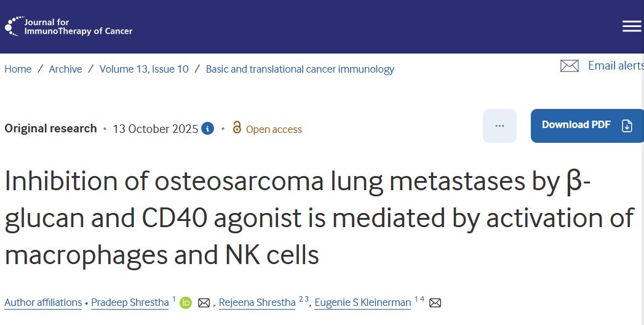Go to the Home breadcrumb
Screen dimensions: 644x325
click(x=18, y=69)
